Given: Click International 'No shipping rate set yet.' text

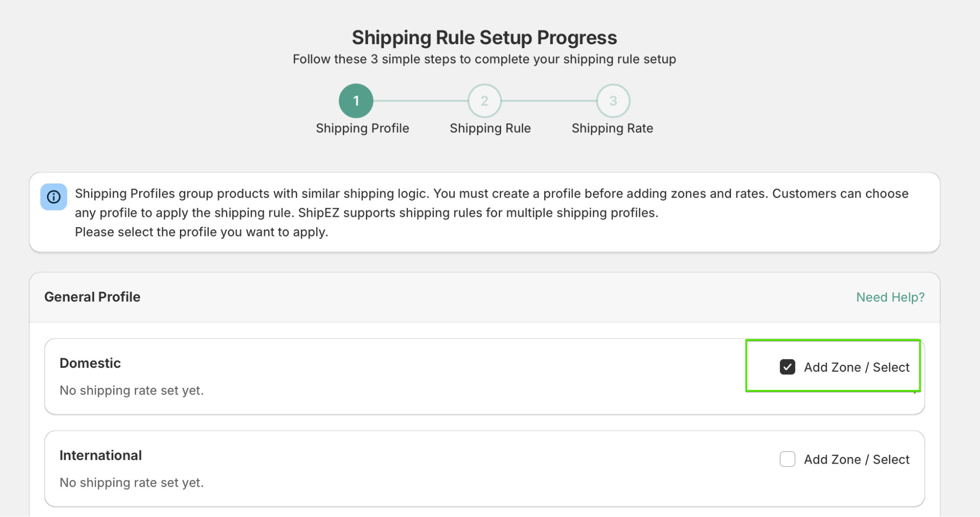Looking at the screenshot, I should 131,483.
